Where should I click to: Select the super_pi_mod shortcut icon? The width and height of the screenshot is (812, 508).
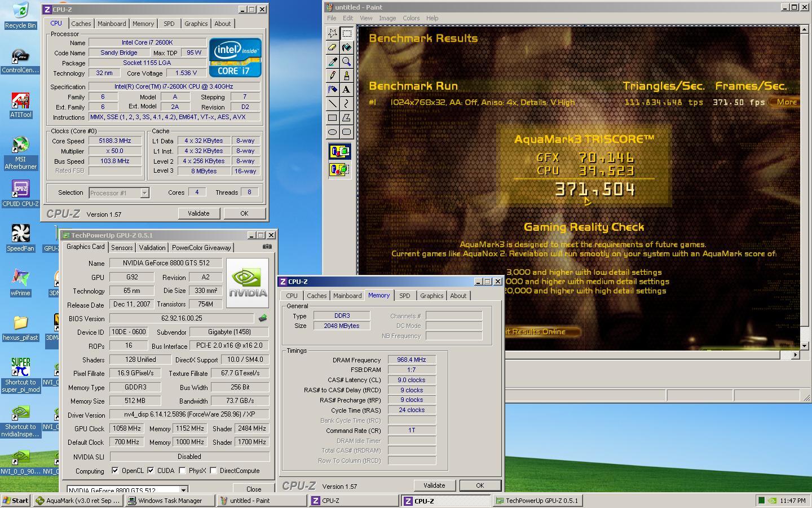20,375
